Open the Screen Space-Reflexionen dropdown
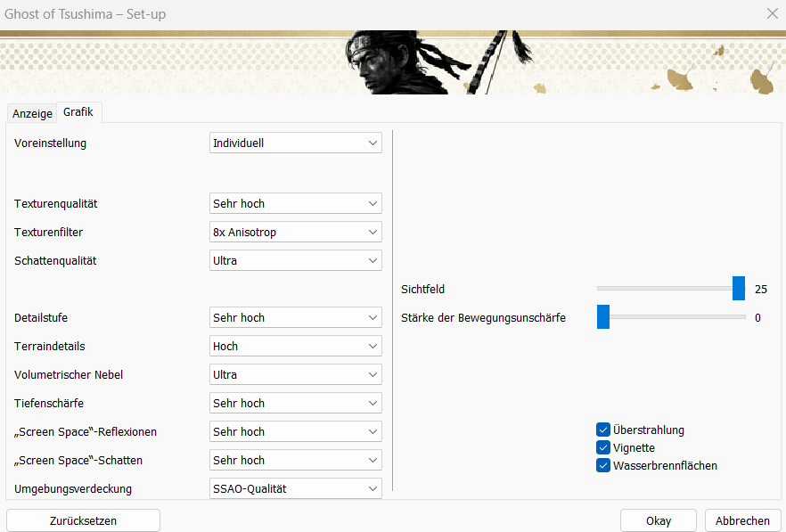The height and width of the screenshot is (532, 786). [295, 431]
